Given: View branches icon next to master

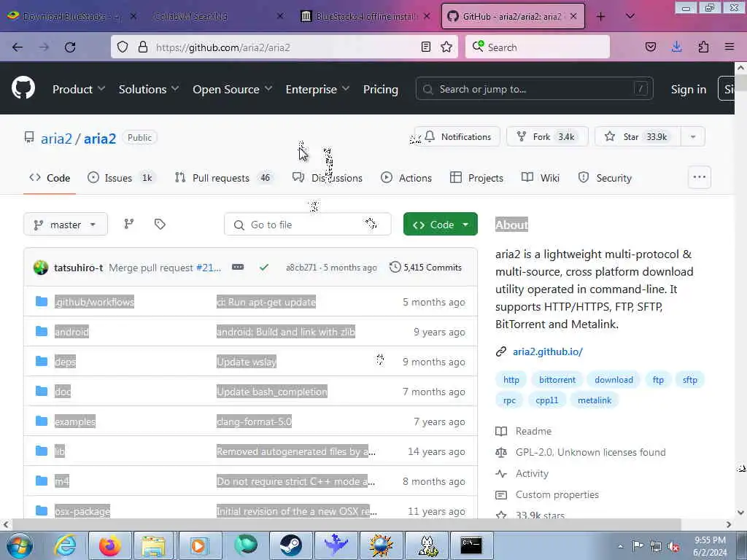Looking at the screenshot, I should [x=128, y=224].
